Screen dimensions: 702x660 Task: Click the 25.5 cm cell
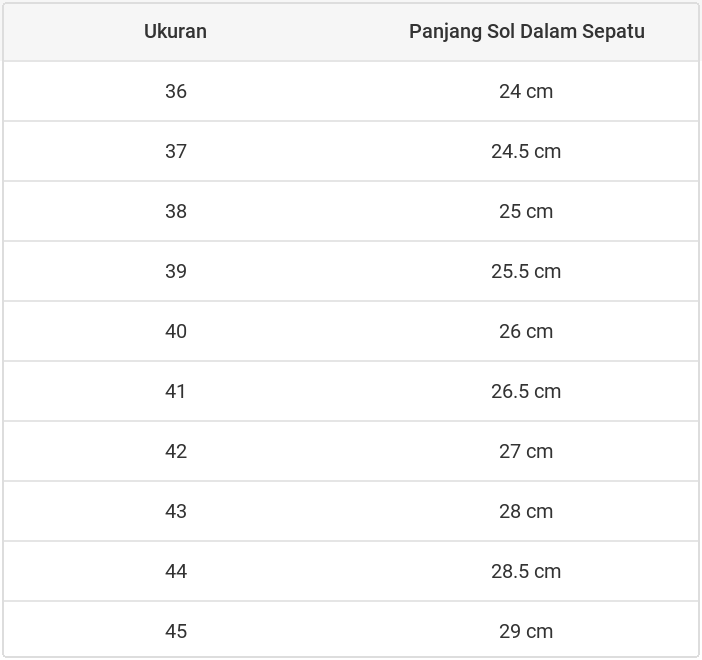[526, 271]
